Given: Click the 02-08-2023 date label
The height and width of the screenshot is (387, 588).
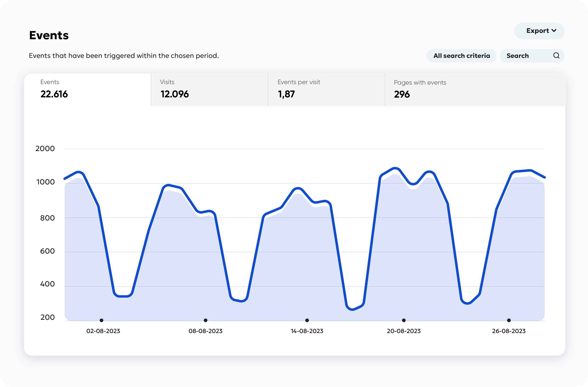Looking at the screenshot, I should coord(103,331).
